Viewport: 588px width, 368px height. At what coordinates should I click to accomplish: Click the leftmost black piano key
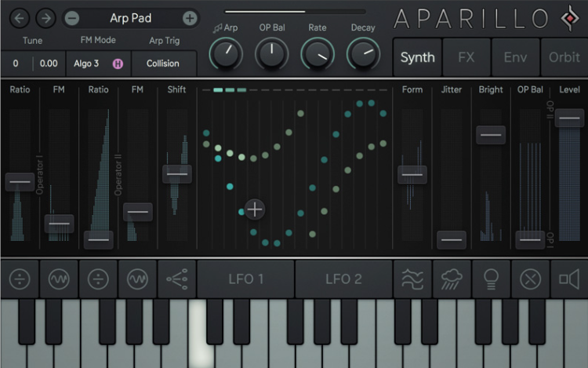(x=27, y=322)
